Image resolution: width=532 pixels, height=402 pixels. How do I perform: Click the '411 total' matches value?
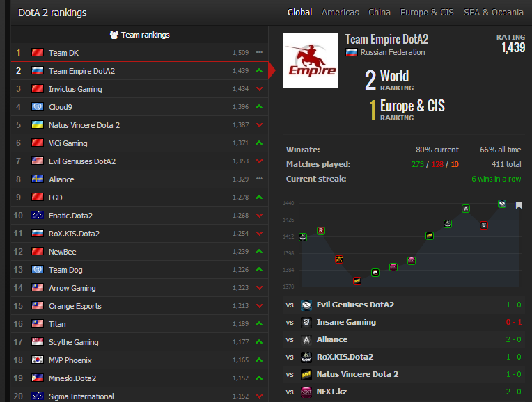pyautogui.click(x=506, y=164)
